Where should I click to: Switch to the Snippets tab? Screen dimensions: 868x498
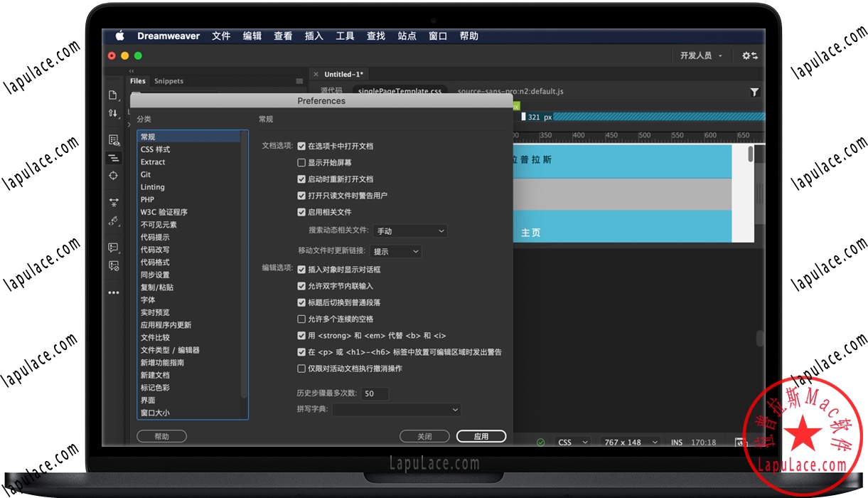click(x=168, y=81)
